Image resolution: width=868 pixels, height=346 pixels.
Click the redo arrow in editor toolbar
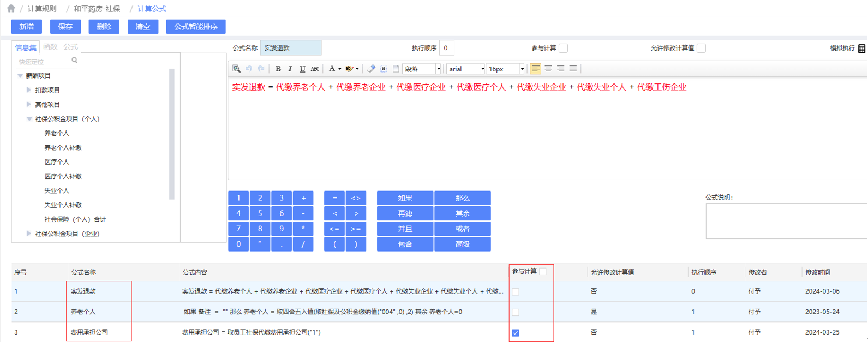pos(261,69)
